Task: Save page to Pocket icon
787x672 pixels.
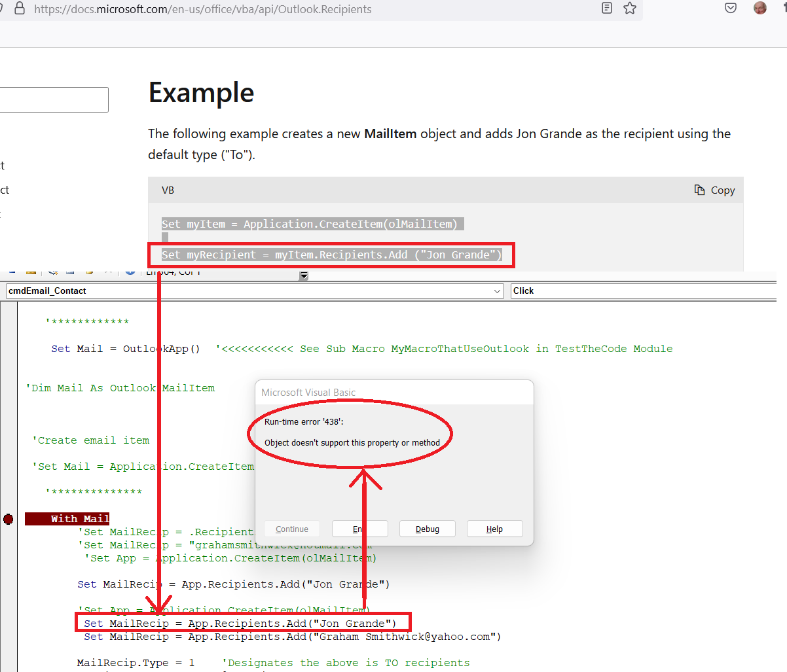Action: [x=731, y=9]
